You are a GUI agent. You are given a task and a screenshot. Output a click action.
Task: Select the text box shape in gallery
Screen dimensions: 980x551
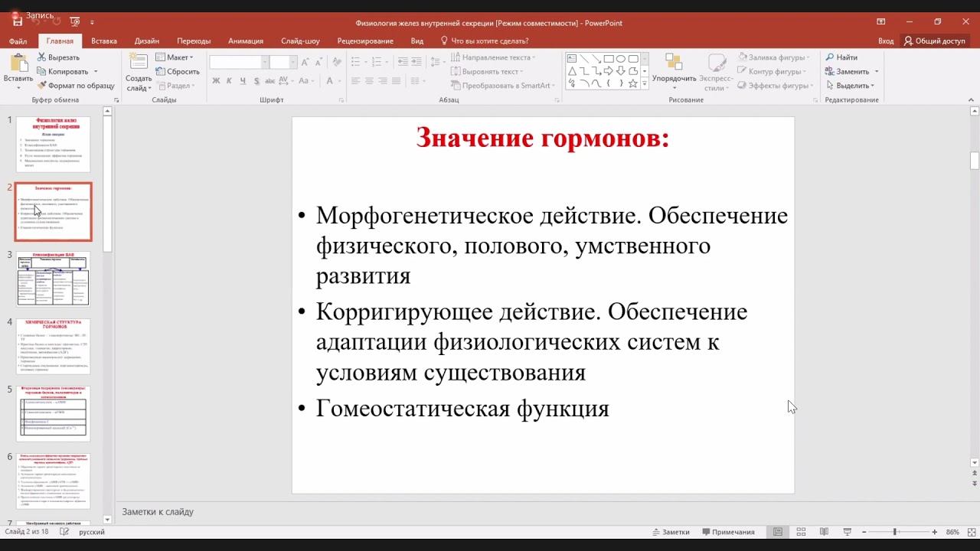click(x=572, y=58)
